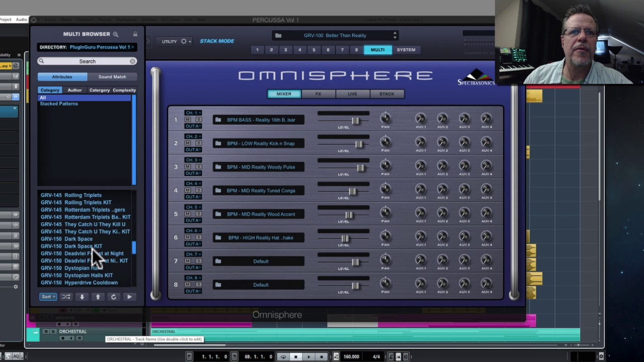Viewport: 644px width, 362px height.
Task: Open folder icon beside GRV-100 Better Than Reality
Action: [278, 36]
